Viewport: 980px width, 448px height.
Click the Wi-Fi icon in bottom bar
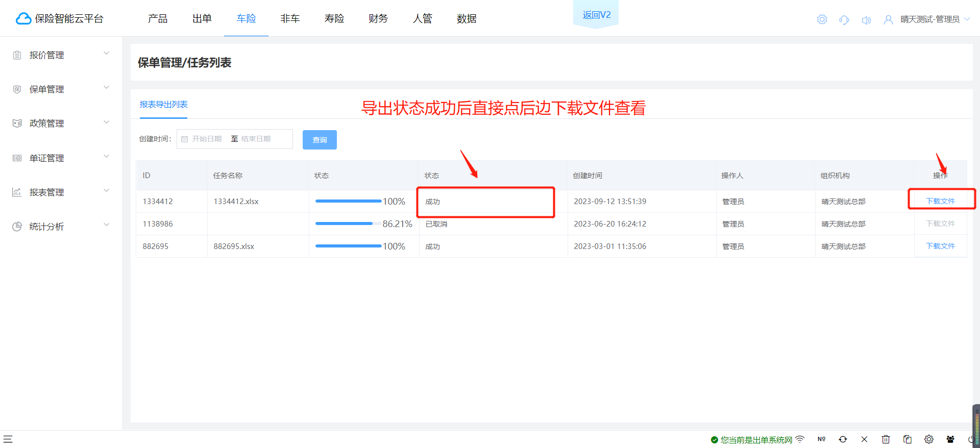coord(800,439)
